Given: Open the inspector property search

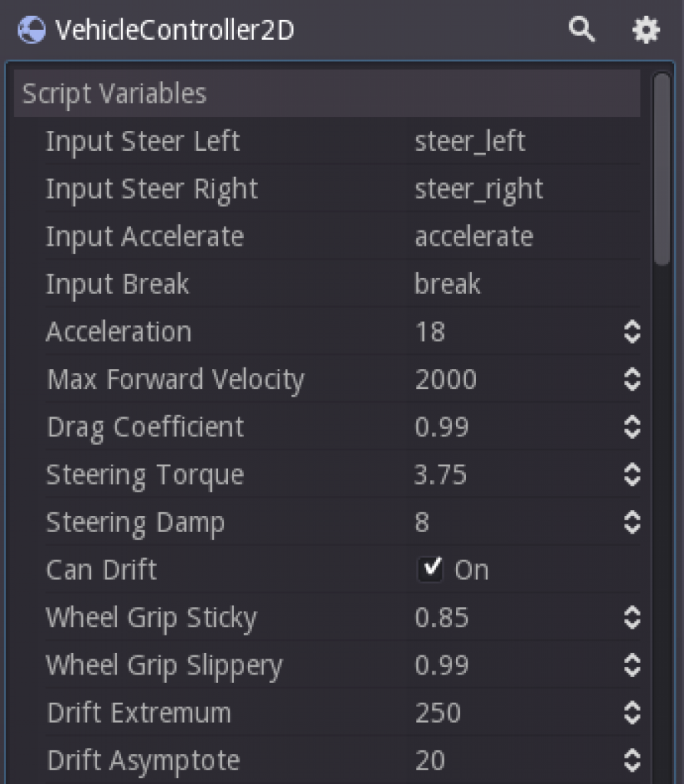Looking at the screenshot, I should (582, 30).
